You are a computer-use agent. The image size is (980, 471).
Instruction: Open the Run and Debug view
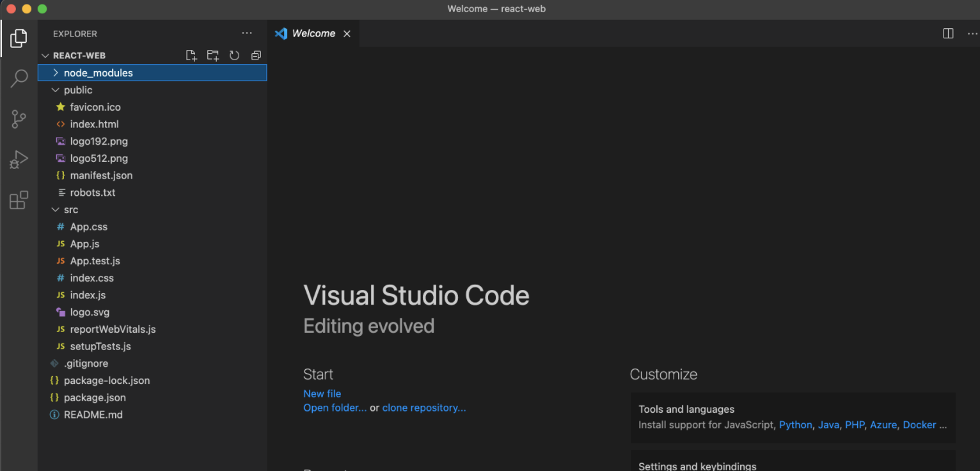point(19,159)
